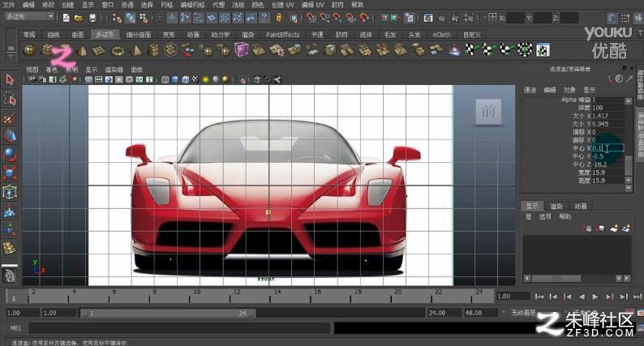Toggle smooth shade all in viewport toolbar
This screenshot has height=346, width=644.
pos(175,79)
